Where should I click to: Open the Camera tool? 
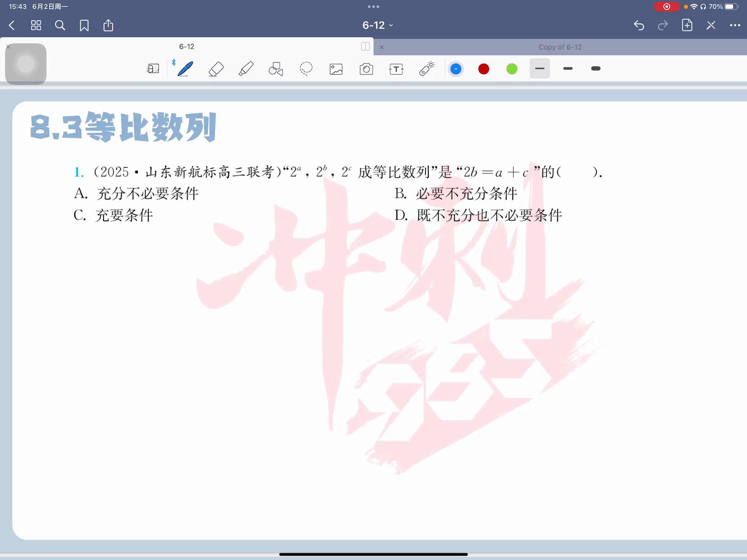click(366, 69)
